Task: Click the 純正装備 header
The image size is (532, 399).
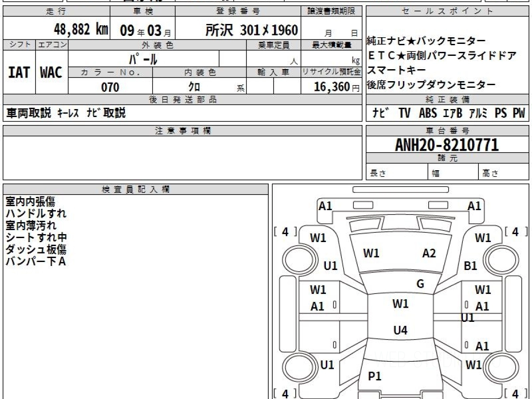Action: pyautogui.click(x=447, y=100)
